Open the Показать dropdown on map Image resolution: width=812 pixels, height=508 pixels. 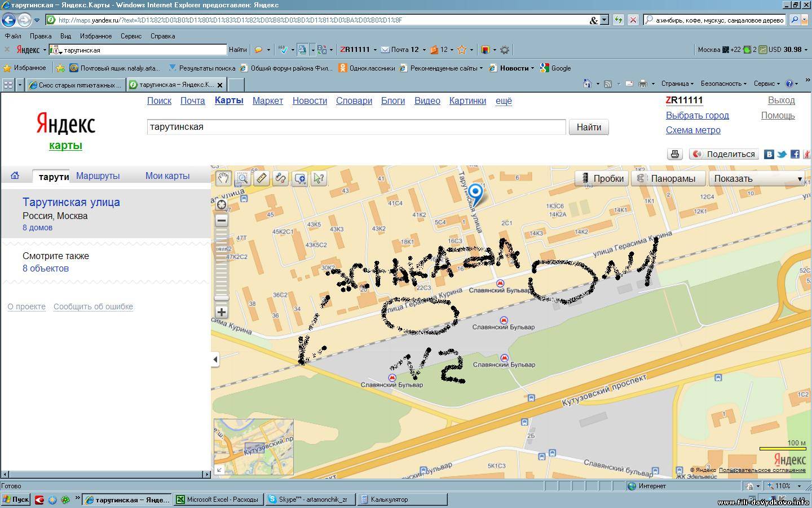click(757, 178)
